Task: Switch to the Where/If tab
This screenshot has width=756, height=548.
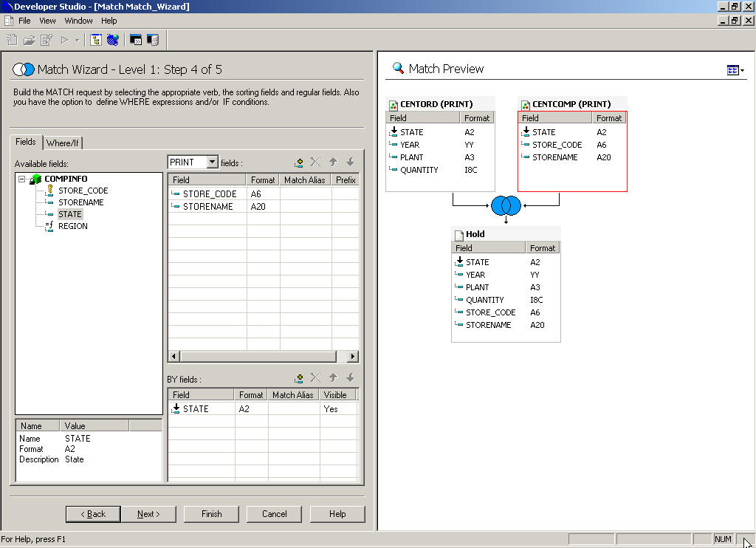Action: point(63,143)
